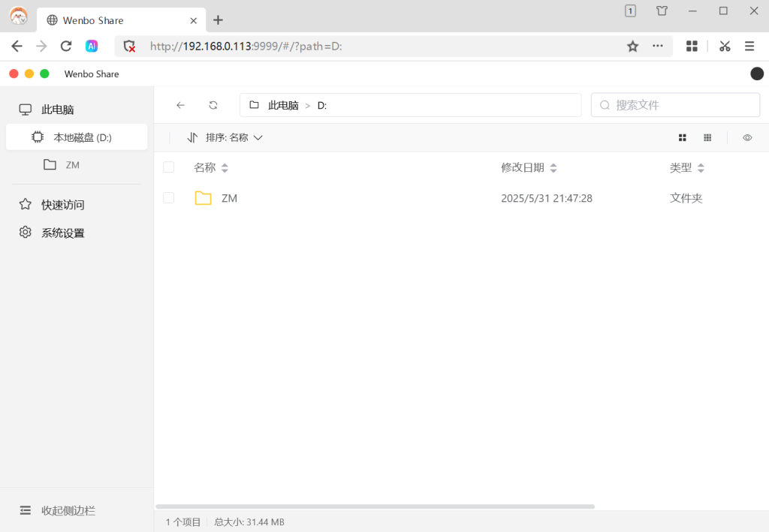Toggle the bookmark star in the address bar
Viewport: 769px width, 532px height.
[x=632, y=46]
